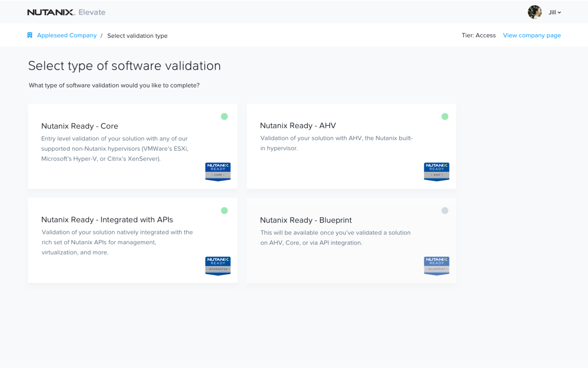Click the Select validation type breadcrumb
Screen dimensions: 588x368
pyautogui.click(x=137, y=35)
